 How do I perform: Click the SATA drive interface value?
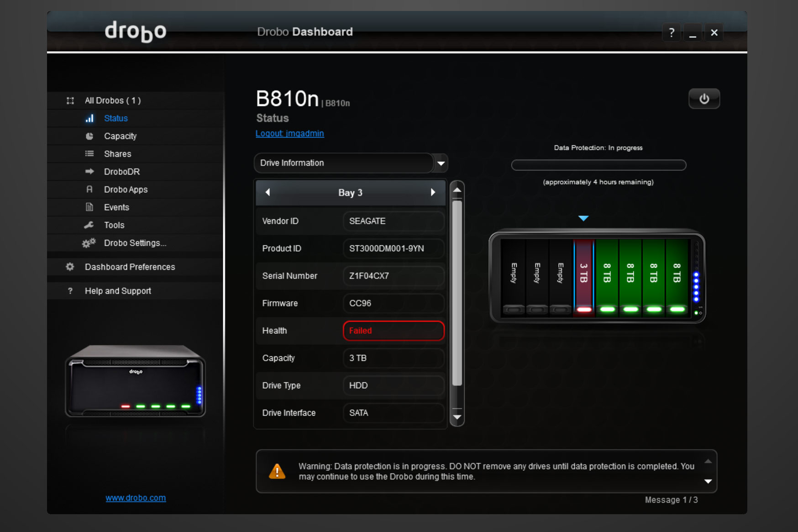394,413
